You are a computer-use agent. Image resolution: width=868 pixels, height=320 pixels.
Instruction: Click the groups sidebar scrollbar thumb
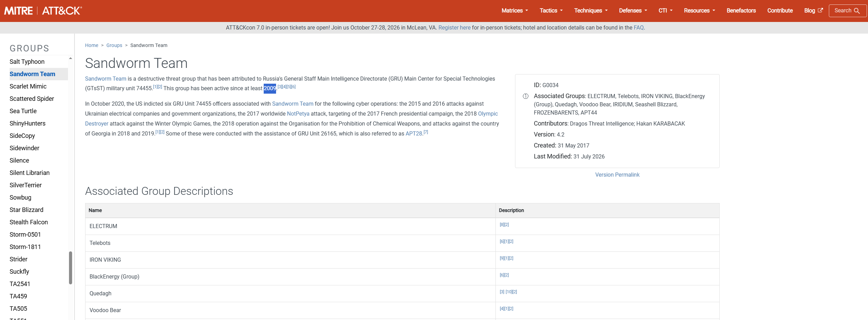(x=70, y=268)
